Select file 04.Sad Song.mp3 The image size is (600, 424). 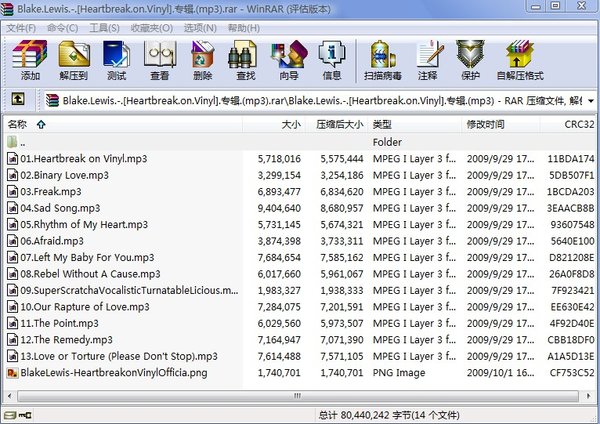coord(60,208)
